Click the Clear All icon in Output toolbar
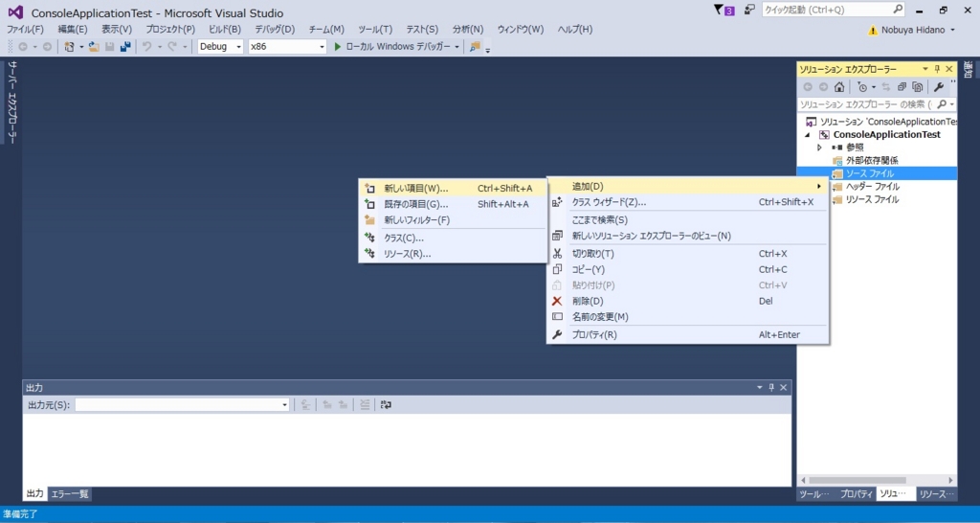 coord(365,405)
